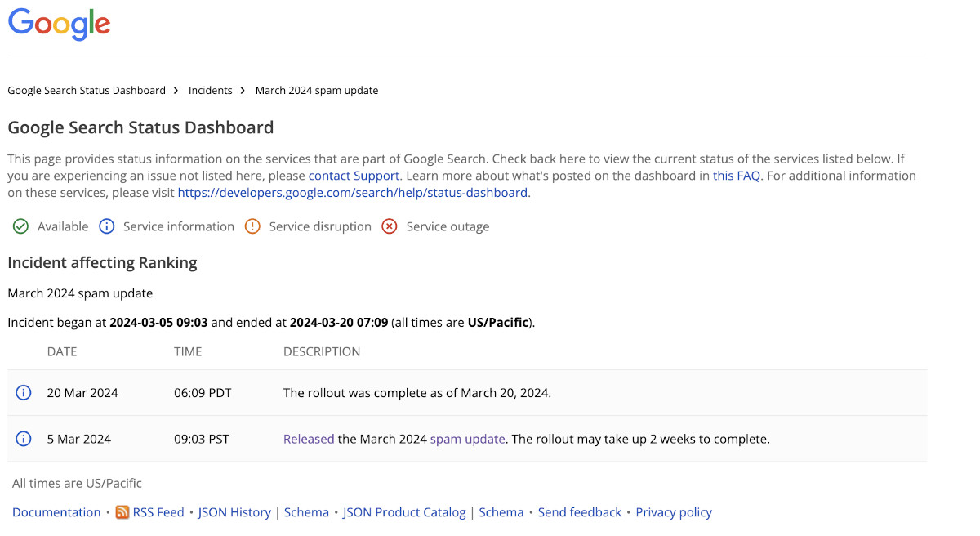Select Incidents in the breadcrumb trail
Viewport: 980px width, 536px height.
[x=210, y=90]
